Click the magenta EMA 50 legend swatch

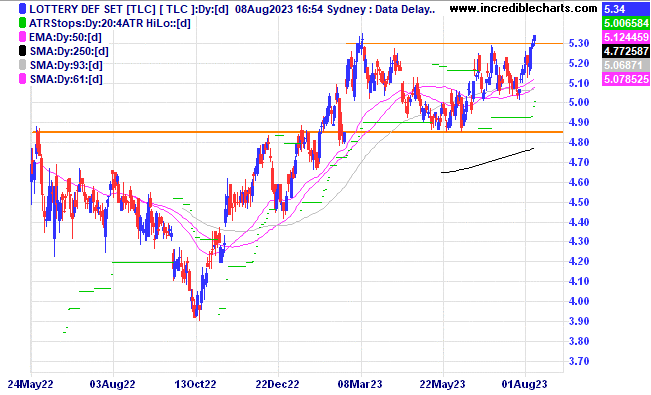pyautogui.click(x=22, y=37)
